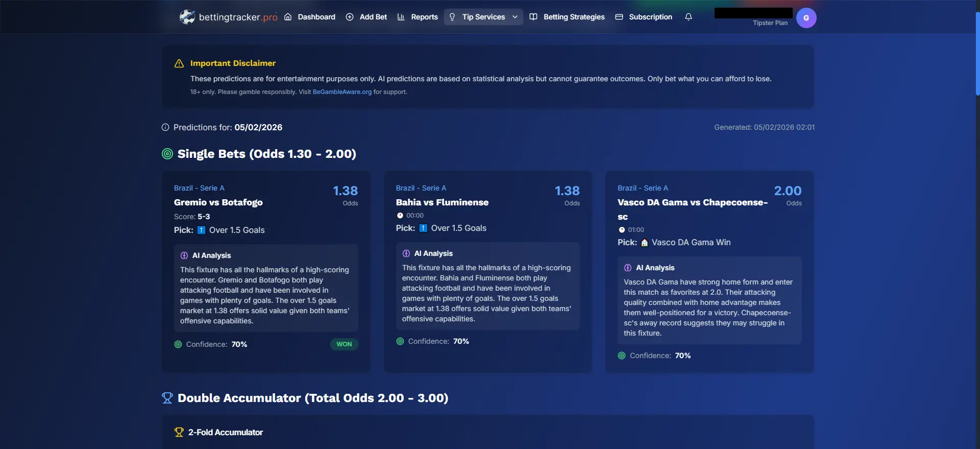
Task: Open the user avatar G menu
Action: click(806, 18)
